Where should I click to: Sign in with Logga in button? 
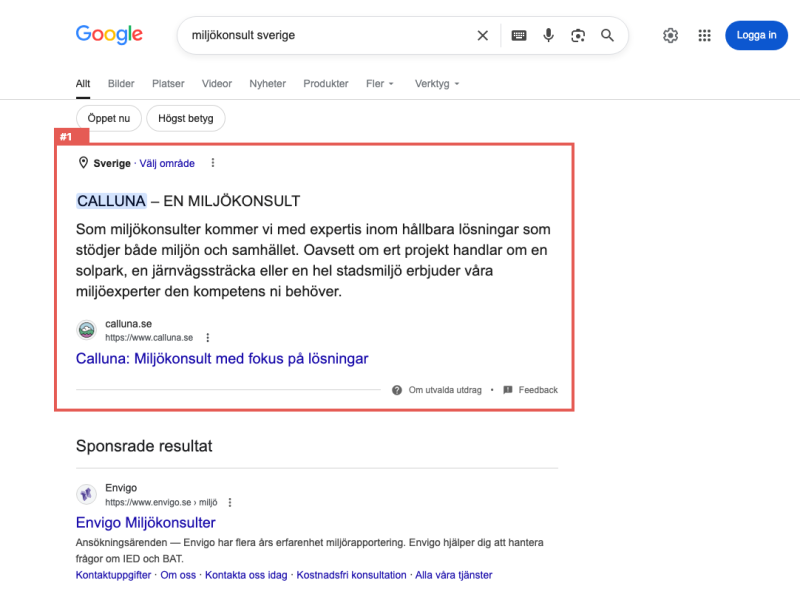pyautogui.click(x=756, y=35)
